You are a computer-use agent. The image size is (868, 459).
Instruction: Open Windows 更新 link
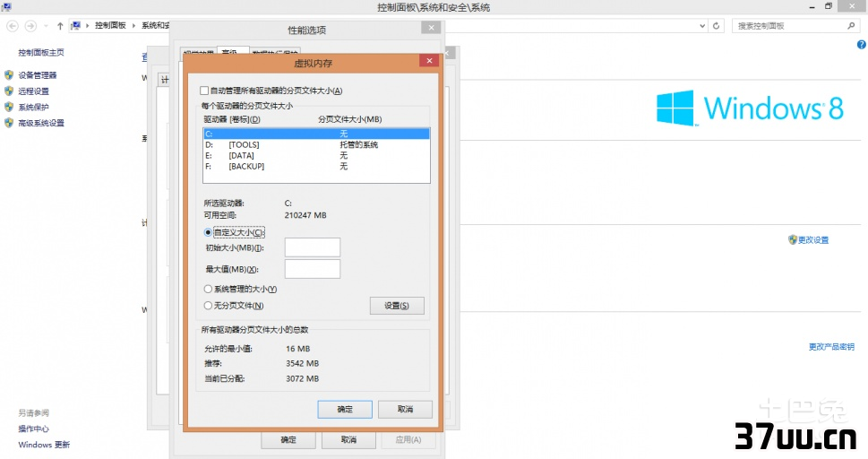coord(44,445)
